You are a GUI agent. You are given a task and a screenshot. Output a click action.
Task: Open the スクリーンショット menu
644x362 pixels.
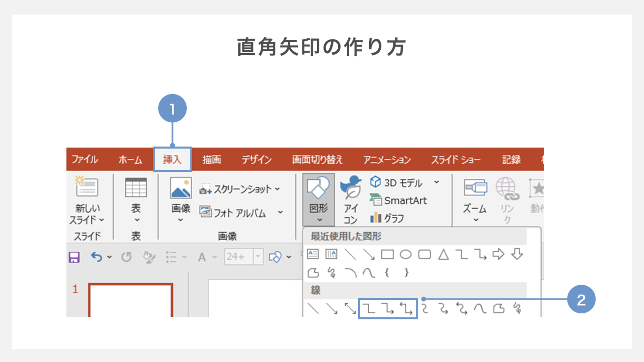click(240, 189)
